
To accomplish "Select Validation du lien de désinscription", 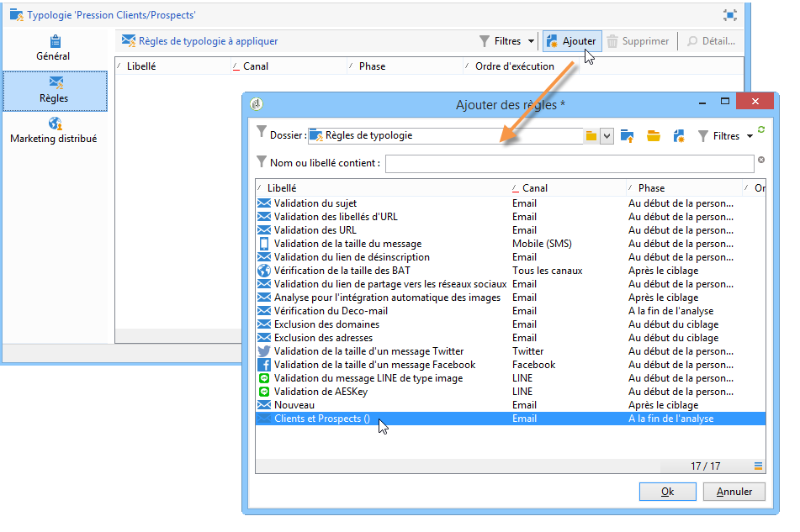I will 511,257.
